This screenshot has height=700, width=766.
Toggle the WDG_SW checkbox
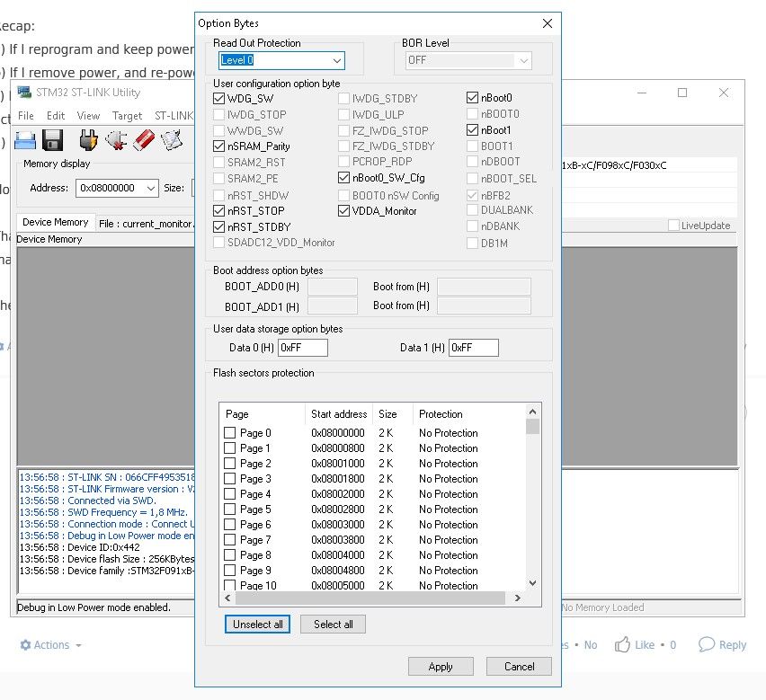(x=218, y=99)
